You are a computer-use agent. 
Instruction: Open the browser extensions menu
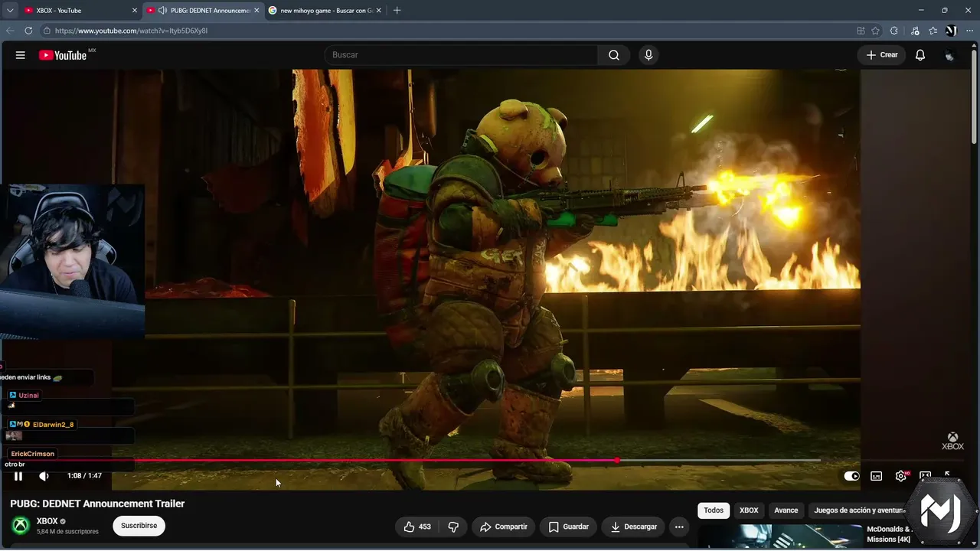point(894,31)
